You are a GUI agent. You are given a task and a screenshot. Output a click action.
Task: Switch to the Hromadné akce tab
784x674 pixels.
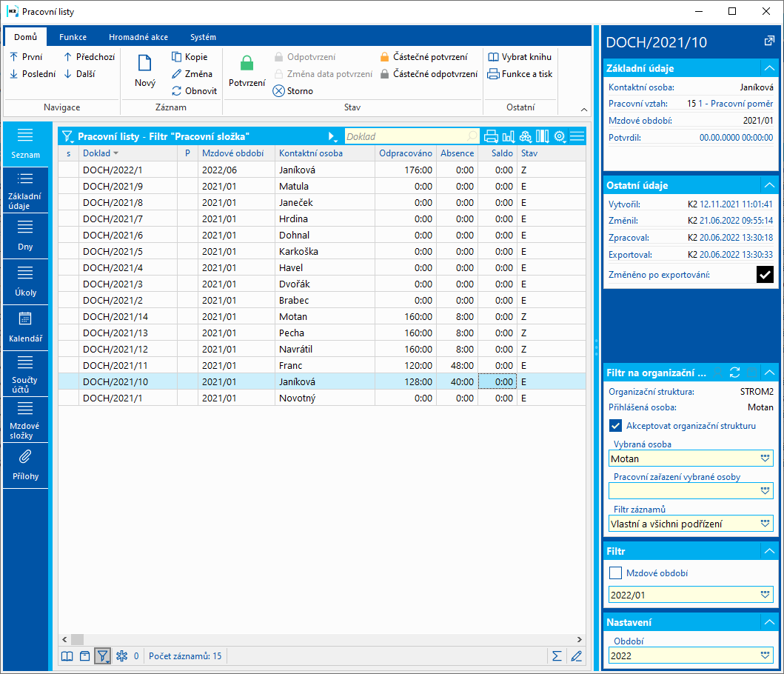(x=138, y=37)
